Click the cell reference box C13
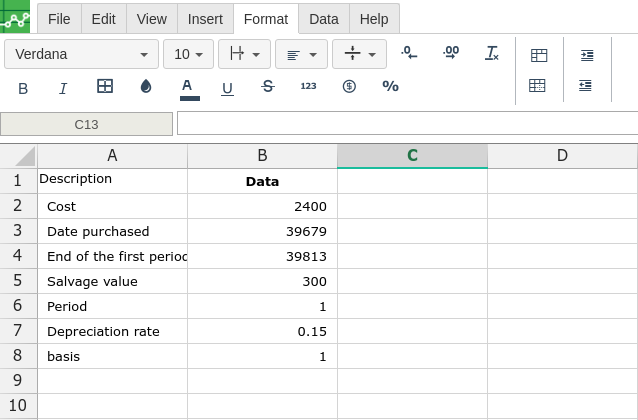This screenshot has width=638, height=420. (87, 124)
